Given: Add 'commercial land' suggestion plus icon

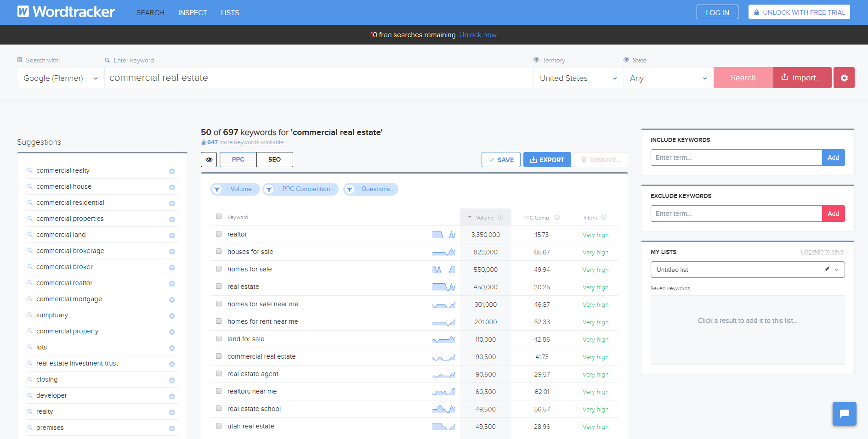Looking at the screenshot, I should (x=172, y=236).
